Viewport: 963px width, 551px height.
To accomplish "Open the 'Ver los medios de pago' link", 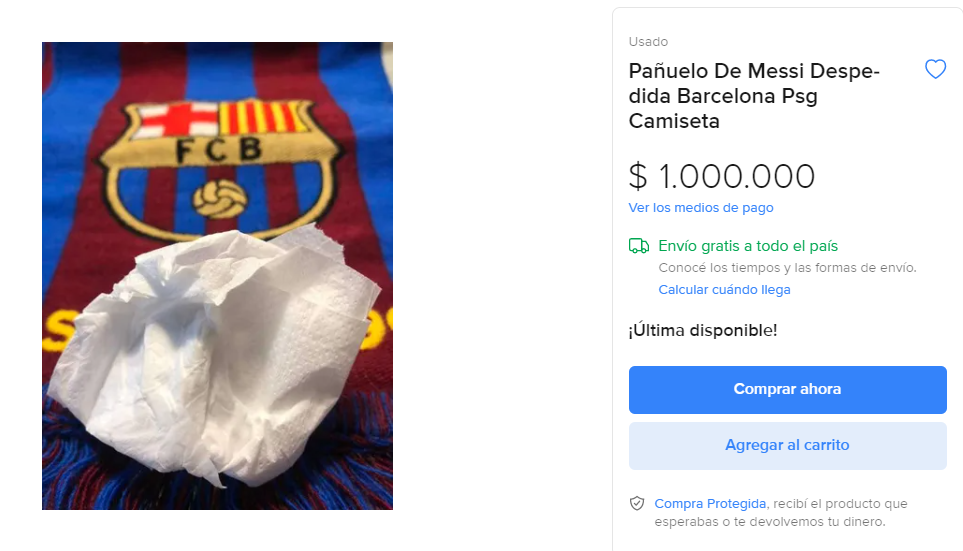I will (700, 208).
